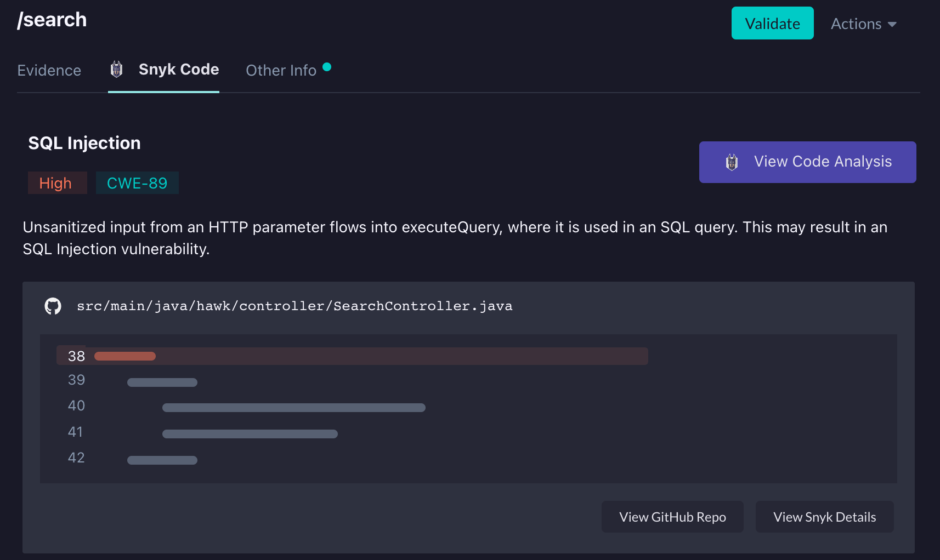
Task: Click the GitHub octocat icon by the file path
Action: [x=53, y=306]
